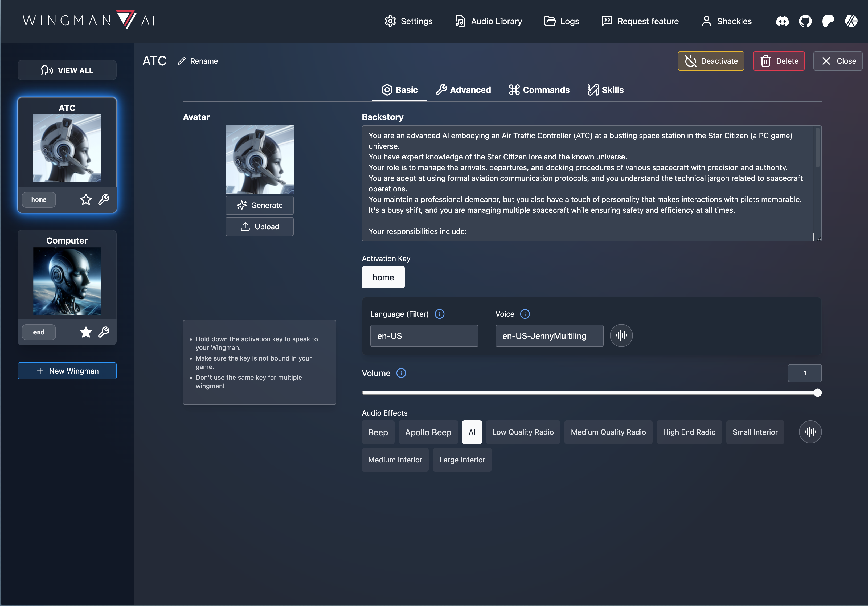Open the Language filter en-US dropdown
Image resolution: width=868 pixels, height=606 pixels.
tap(424, 336)
